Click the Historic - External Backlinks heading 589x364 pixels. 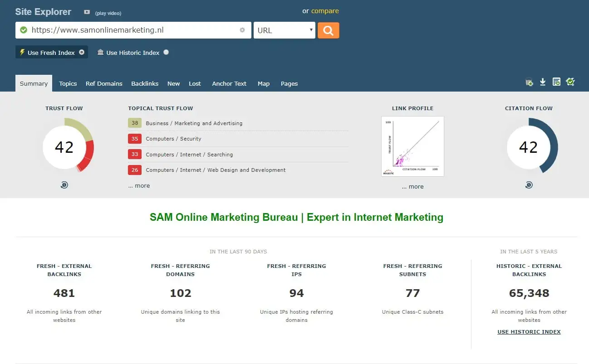pyautogui.click(x=529, y=270)
